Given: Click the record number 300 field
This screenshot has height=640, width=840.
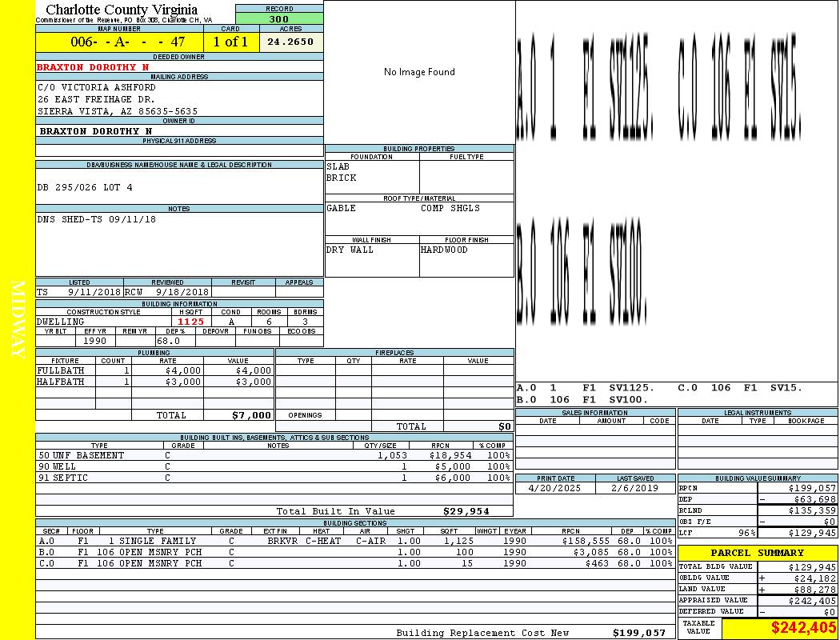Looking at the screenshot, I should tap(279, 18).
